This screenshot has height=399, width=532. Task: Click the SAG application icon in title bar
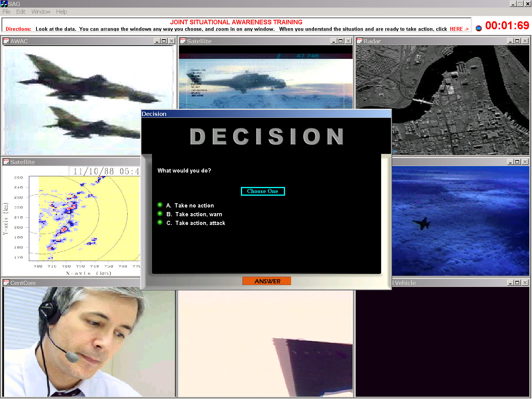coord(4,4)
